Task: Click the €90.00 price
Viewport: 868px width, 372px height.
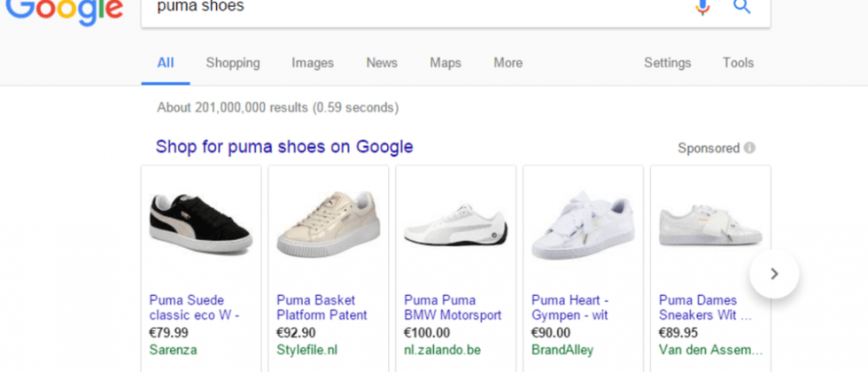Action: 550,333
